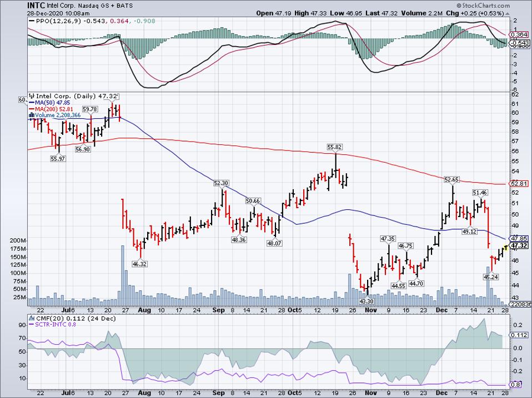The image size is (532, 398).
Task: Click the 52.65 price high annotation
Action: (x=451, y=180)
